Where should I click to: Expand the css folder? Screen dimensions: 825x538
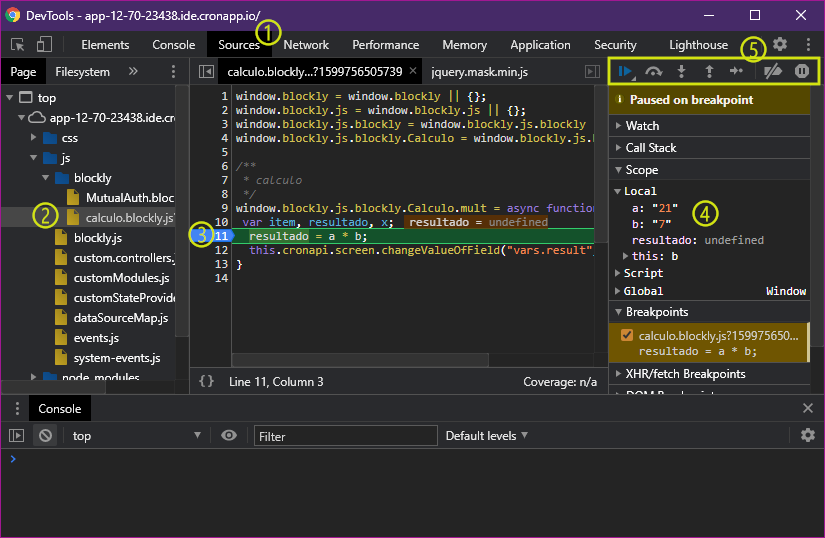click(x=33, y=138)
